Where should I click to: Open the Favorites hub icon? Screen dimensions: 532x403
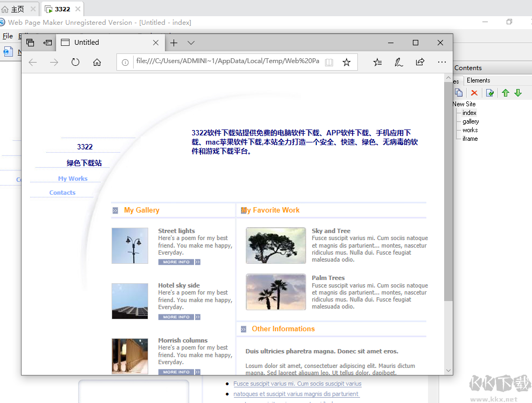(x=377, y=62)
